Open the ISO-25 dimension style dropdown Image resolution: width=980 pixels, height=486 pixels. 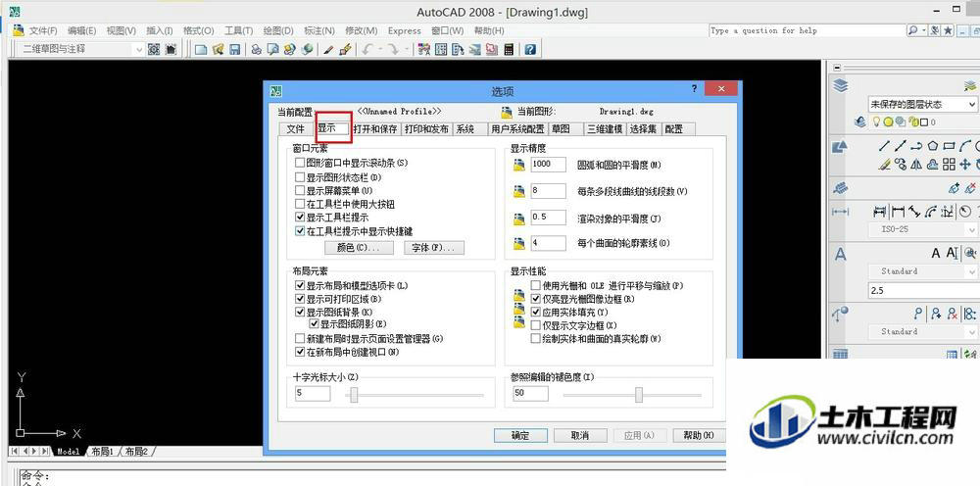tap(924, 229)
